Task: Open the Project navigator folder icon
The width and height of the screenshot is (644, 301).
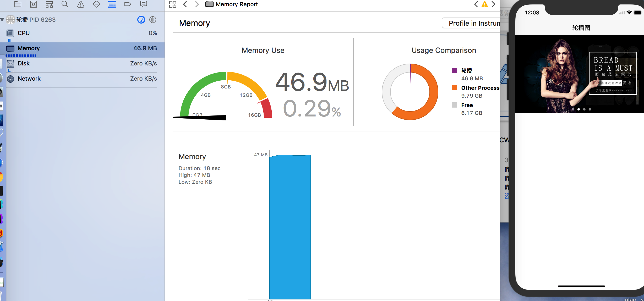Action: pos(18,4)
